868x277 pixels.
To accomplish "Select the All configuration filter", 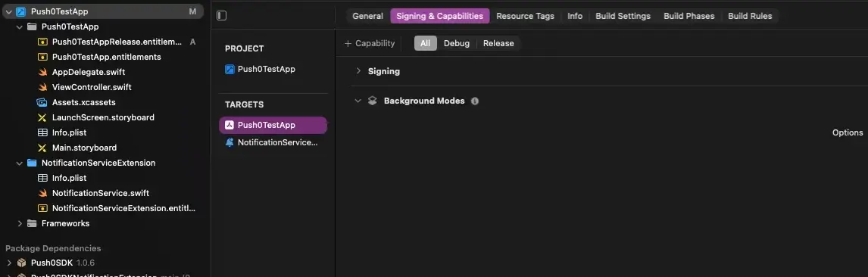I will [425, 43].
